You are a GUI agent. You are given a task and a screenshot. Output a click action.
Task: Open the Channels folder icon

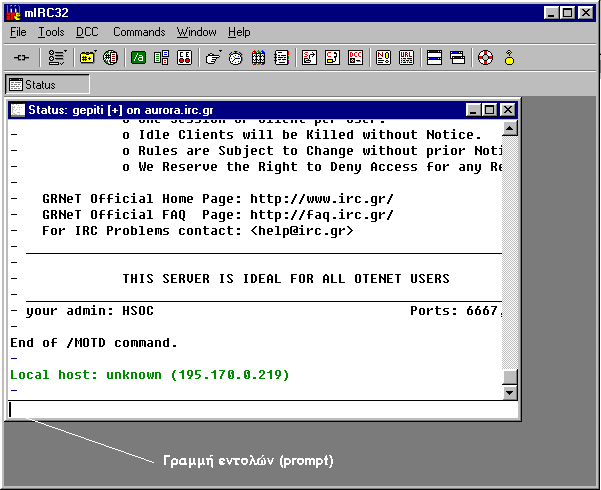[x=88, y=58]
